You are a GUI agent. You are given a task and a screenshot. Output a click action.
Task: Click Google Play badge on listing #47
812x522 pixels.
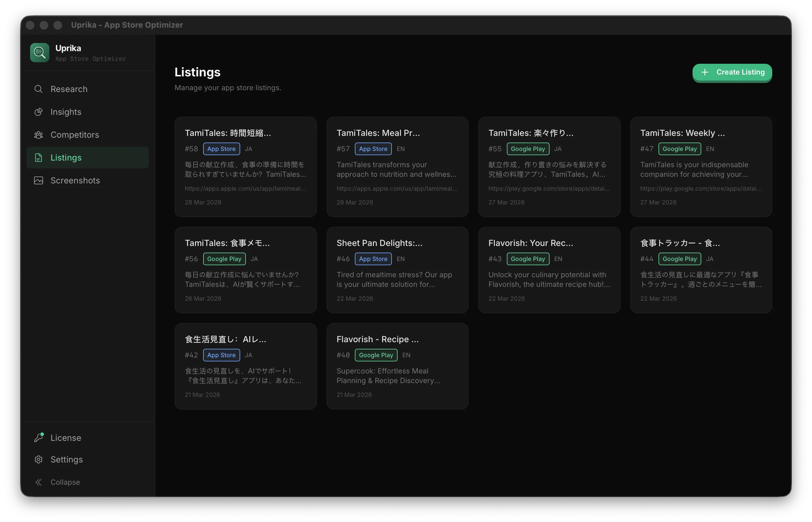(x=679, y=149)
